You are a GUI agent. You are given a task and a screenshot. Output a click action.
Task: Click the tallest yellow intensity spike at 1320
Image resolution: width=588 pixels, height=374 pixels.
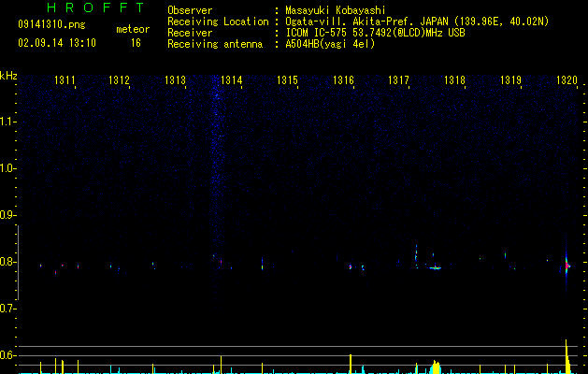(x=566, y=356)
